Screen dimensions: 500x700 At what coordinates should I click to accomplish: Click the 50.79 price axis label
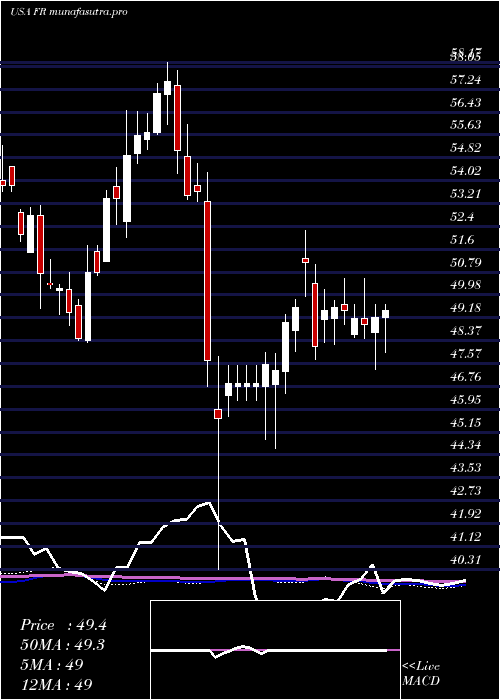pyautogui.click(x=466, y=262)
